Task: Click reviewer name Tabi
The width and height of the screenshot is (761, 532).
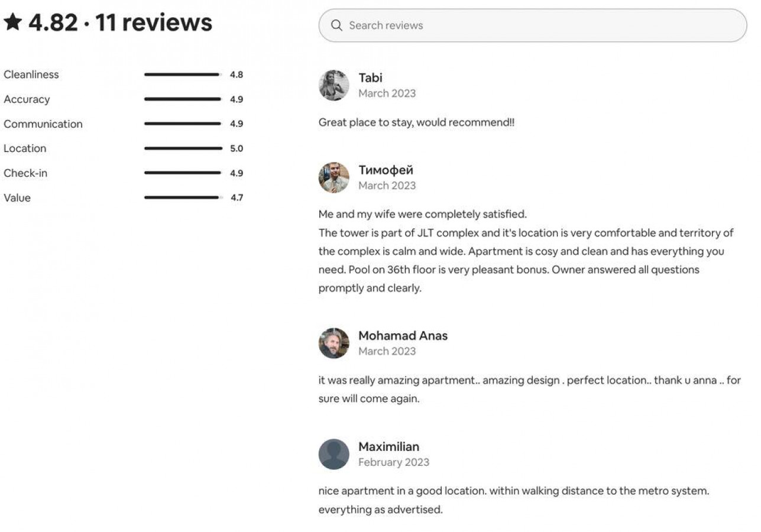Action: (x=370, y=77)
